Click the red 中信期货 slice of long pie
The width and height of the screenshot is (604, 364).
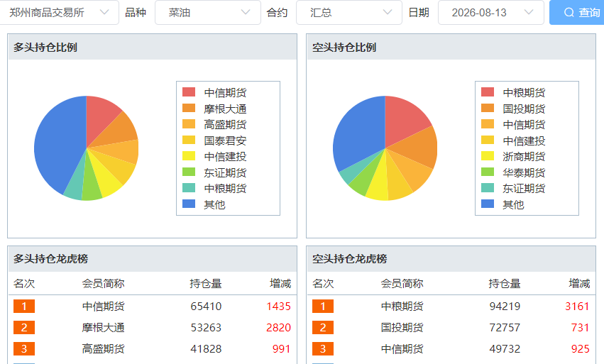point(99,118)
